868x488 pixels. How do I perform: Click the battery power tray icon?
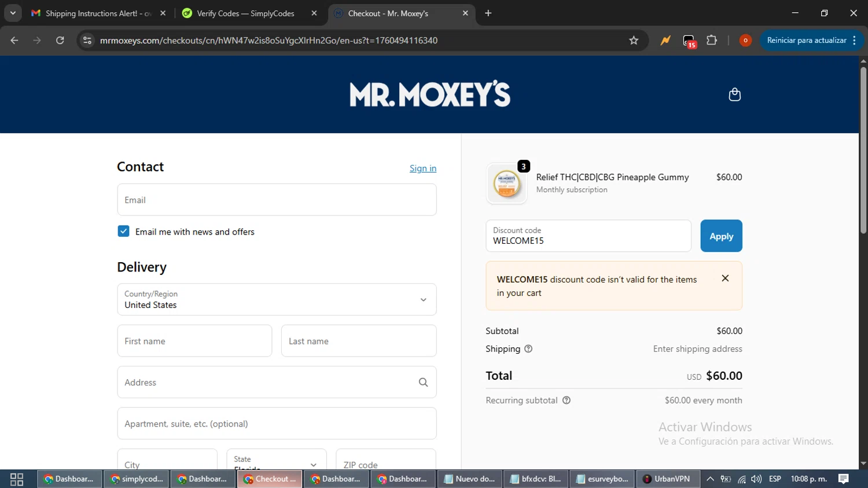pos(726,479)
